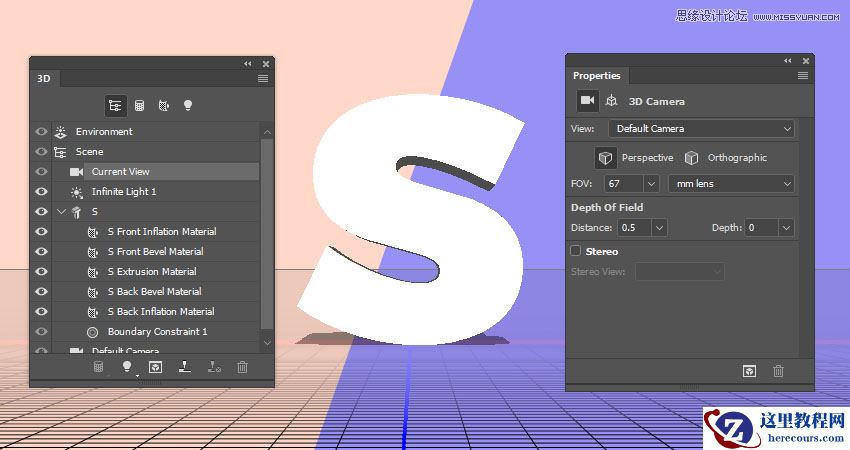The height and width of the screenshot is (450, 850).
Task: Hide S Front Bevel Material
Action: tap(41, 252)
